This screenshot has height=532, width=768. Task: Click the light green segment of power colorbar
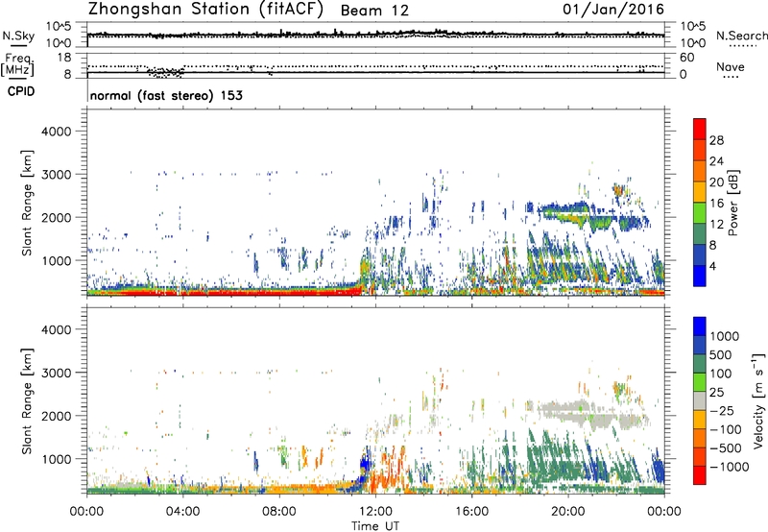(x=700, y=213)
